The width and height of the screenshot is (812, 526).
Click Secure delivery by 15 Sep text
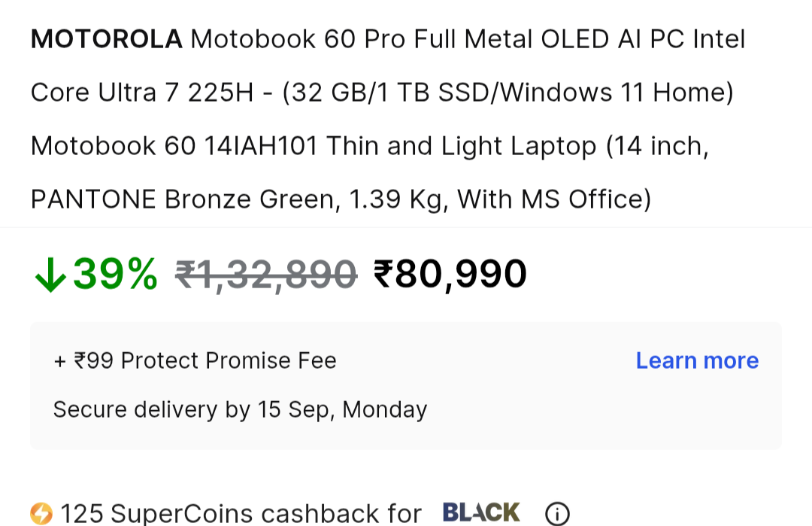click(x=240, y=409)
